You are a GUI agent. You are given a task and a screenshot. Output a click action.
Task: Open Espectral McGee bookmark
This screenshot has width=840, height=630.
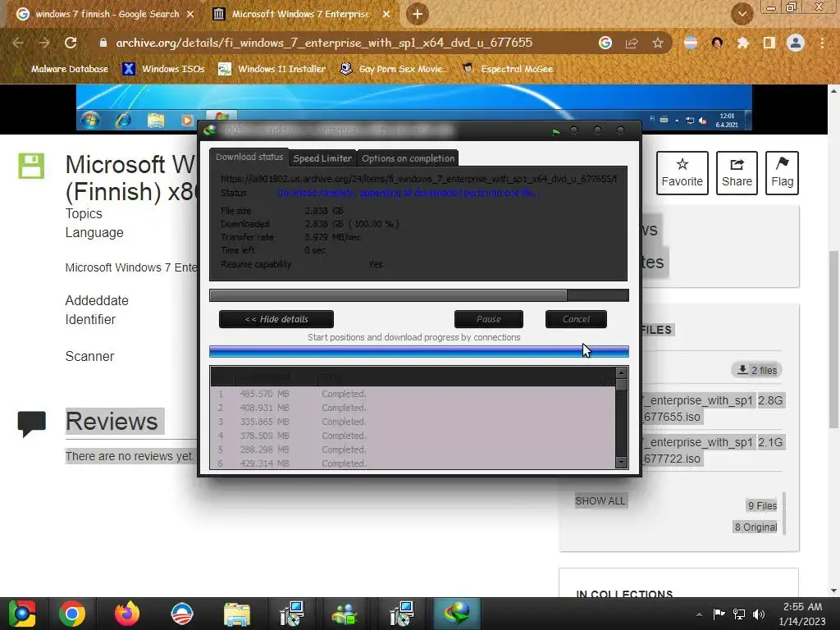pyautogui.click(x=507, y=69)
